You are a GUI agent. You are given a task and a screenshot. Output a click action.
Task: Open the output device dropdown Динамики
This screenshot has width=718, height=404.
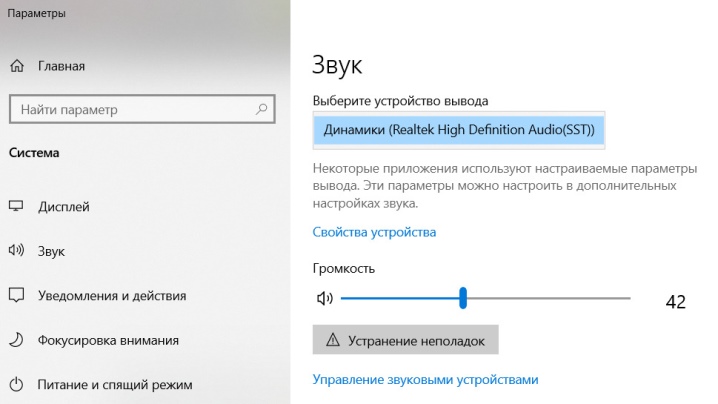pos(459,130)
